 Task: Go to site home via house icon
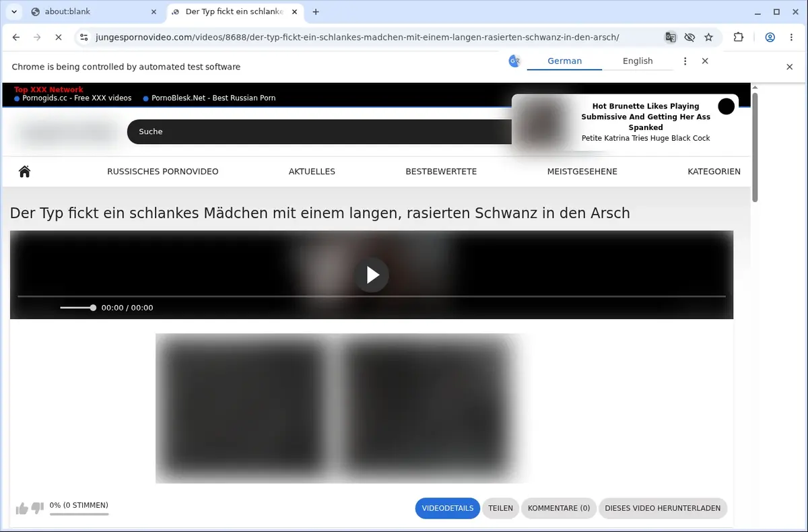pyautogui.click(x=25, y=172)
